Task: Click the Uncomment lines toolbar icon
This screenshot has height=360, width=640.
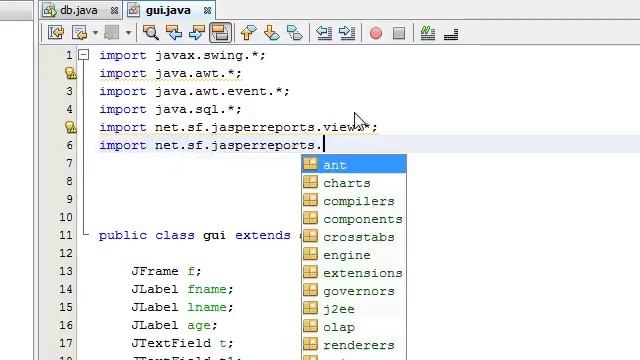Action: point(451,34)
